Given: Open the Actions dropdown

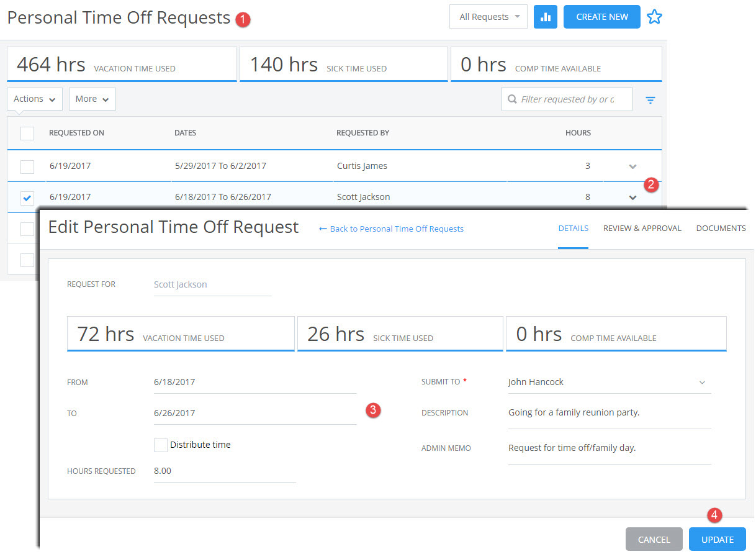Looking at the screenshot, I should coord(34,99).
